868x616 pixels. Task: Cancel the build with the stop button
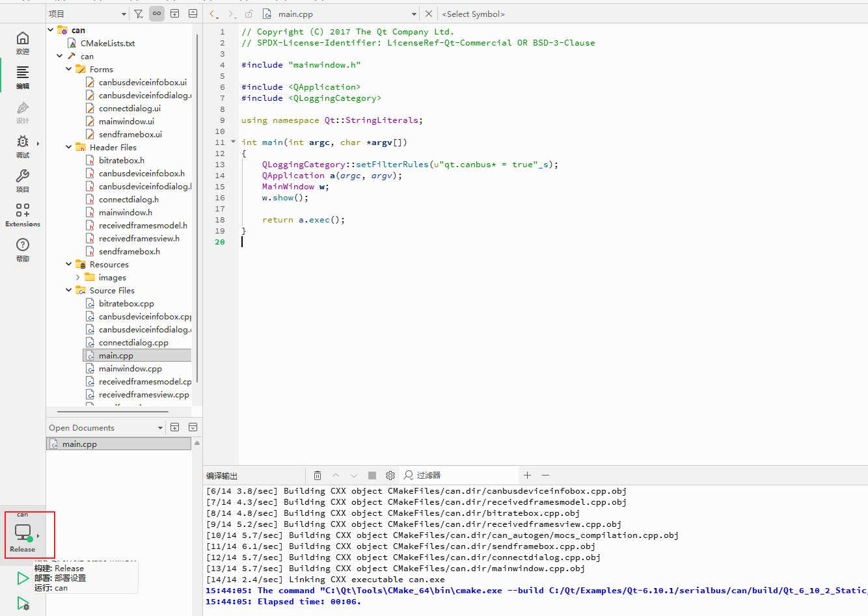372,475
